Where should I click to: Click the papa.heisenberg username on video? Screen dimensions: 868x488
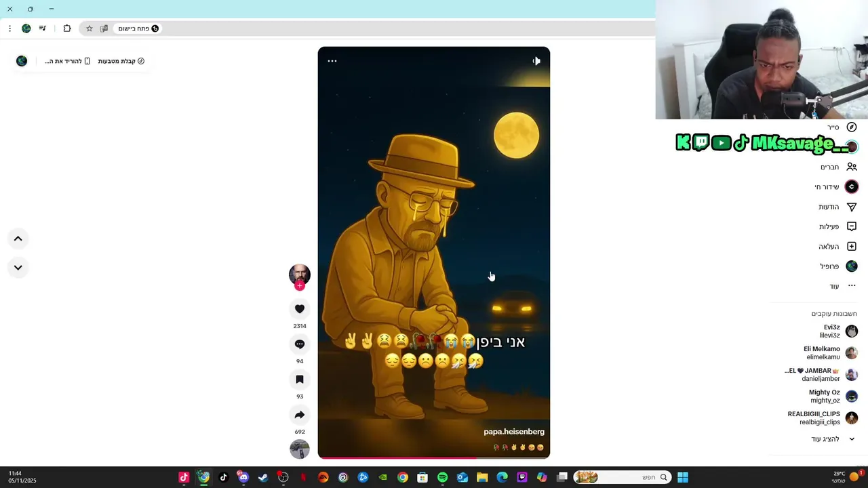(514, 432)
